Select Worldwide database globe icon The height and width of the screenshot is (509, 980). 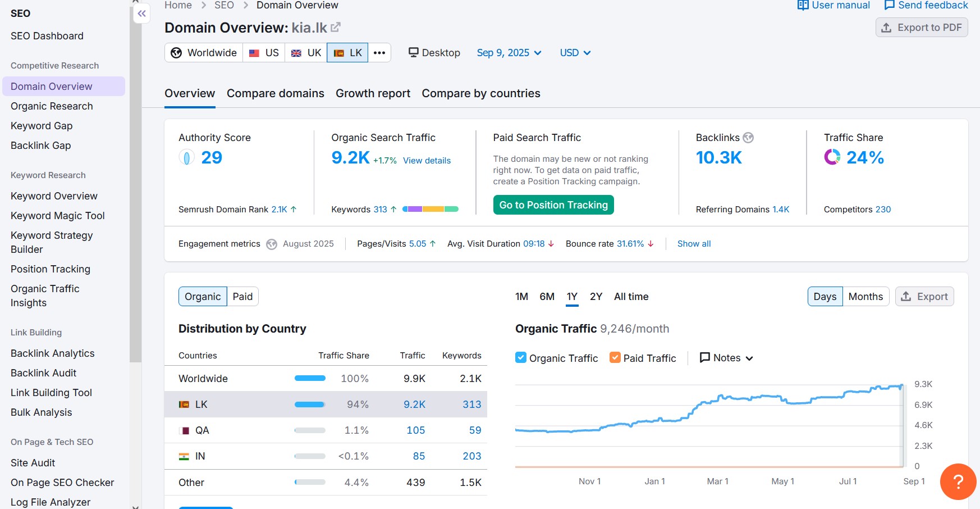176,53
